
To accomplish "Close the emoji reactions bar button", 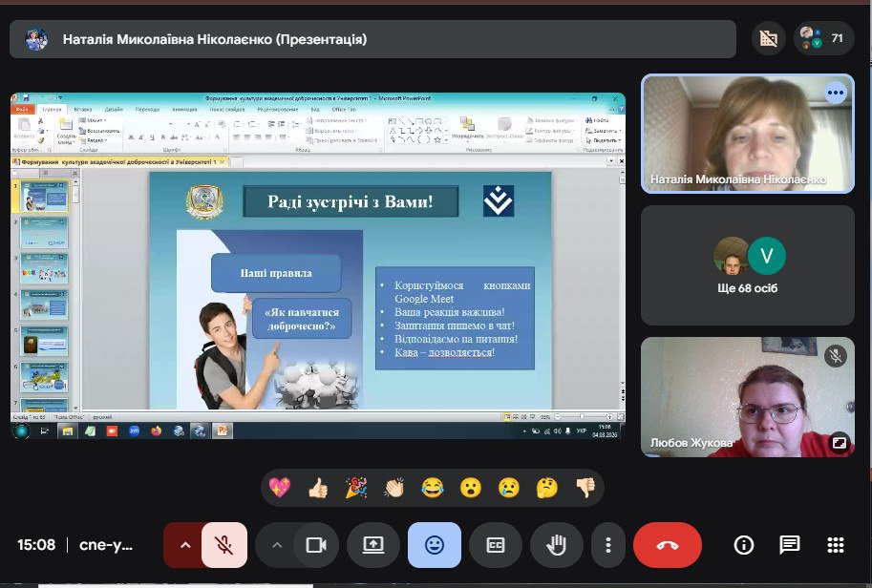I will point(435,545).
